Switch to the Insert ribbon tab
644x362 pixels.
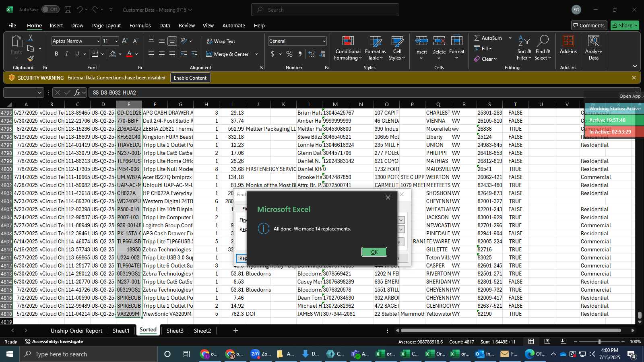[x=56, y=25]
